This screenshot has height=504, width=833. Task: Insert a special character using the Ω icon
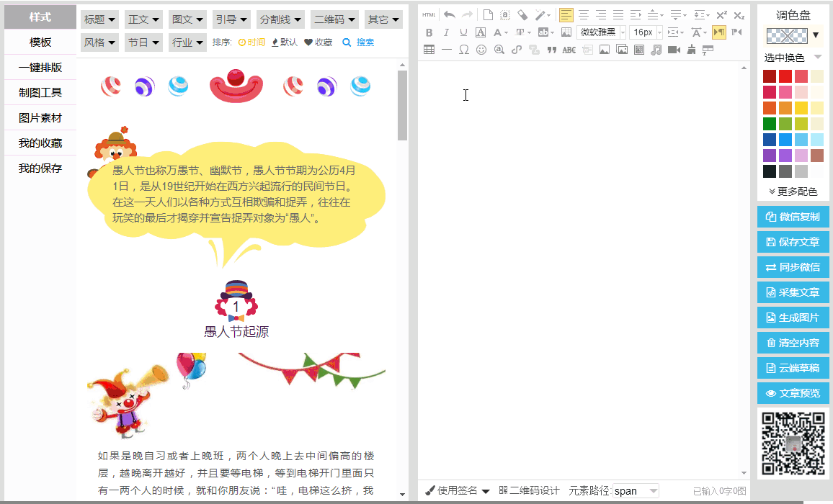(x=463, y=49)
